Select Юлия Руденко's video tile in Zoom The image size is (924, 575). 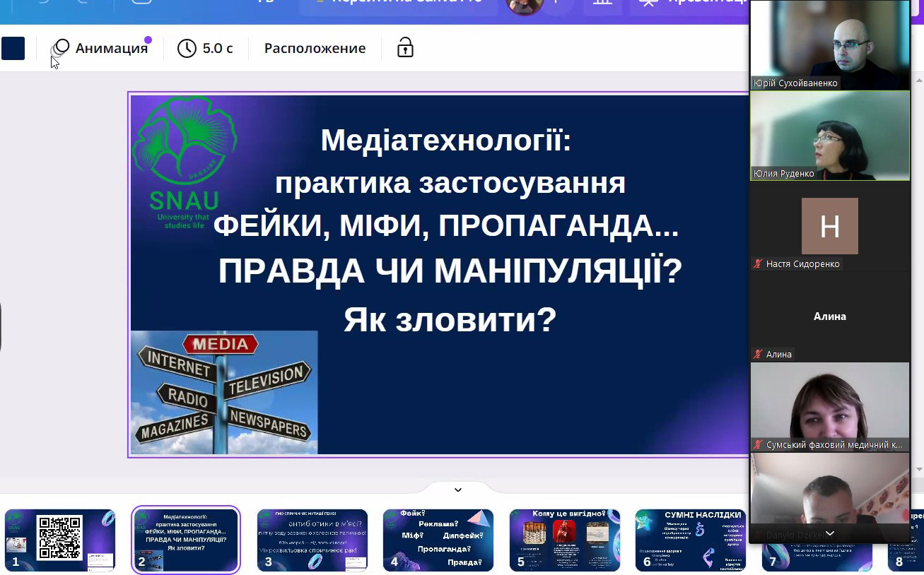(830, 136)
